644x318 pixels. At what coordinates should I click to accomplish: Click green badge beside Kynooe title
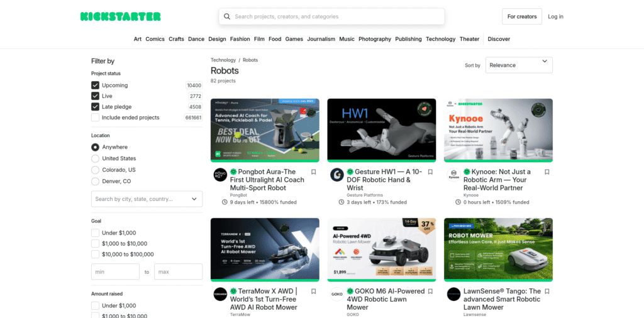467,172
